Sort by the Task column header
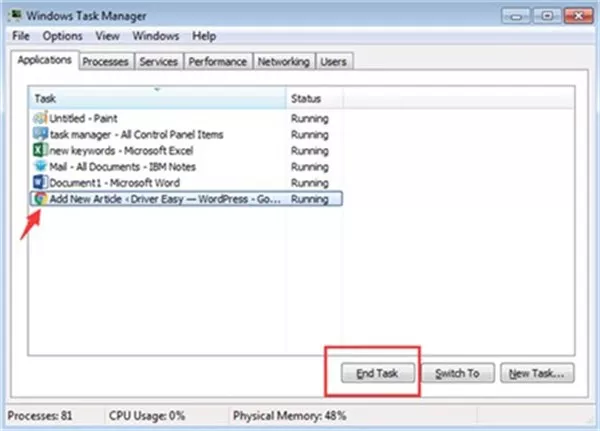 (x=157, y=98)
